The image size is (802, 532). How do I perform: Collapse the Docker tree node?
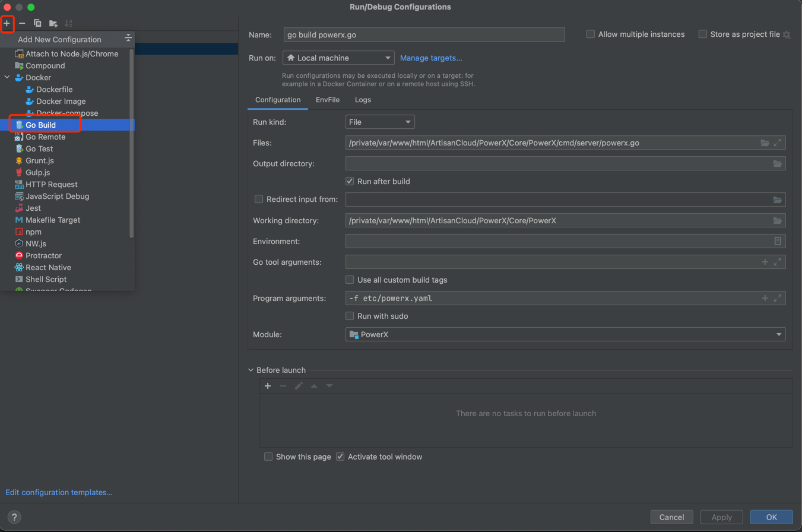tap(7, 77)
